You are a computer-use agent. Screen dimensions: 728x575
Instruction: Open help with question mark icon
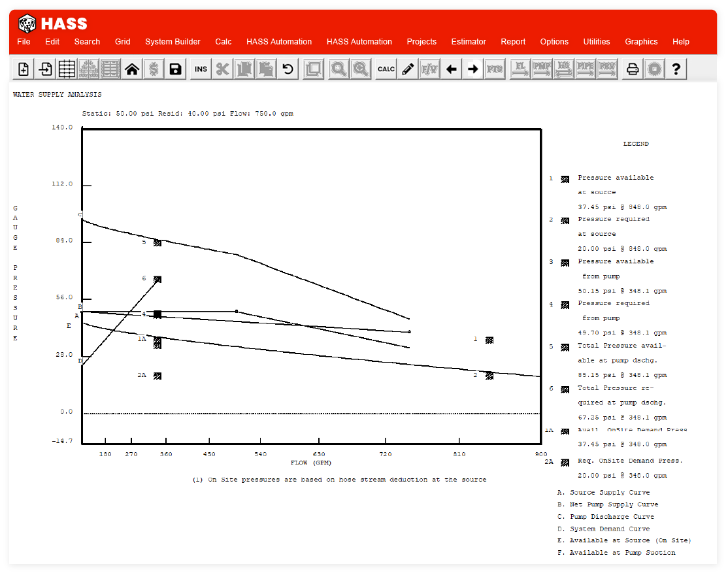[x=676, y=69]
